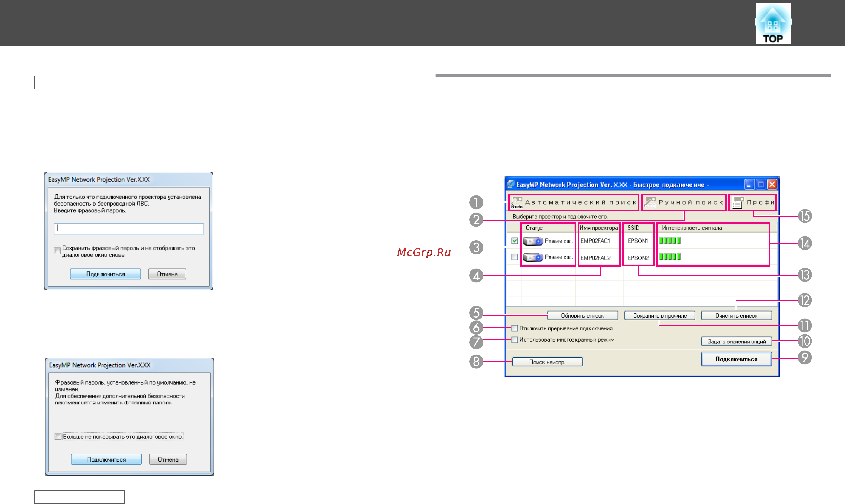Check Больше не показывать это диалоговое окно
The image size is (845, 504).
[x=58, y=436]
